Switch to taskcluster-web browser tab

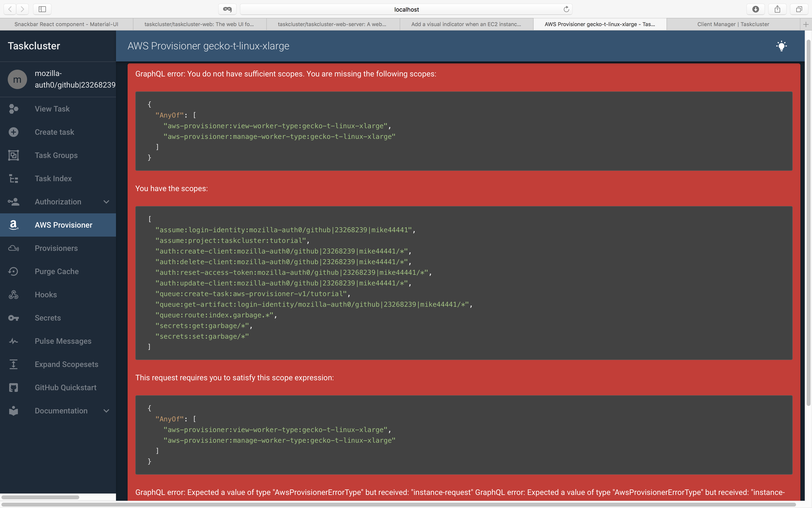(x=199, y=24)
